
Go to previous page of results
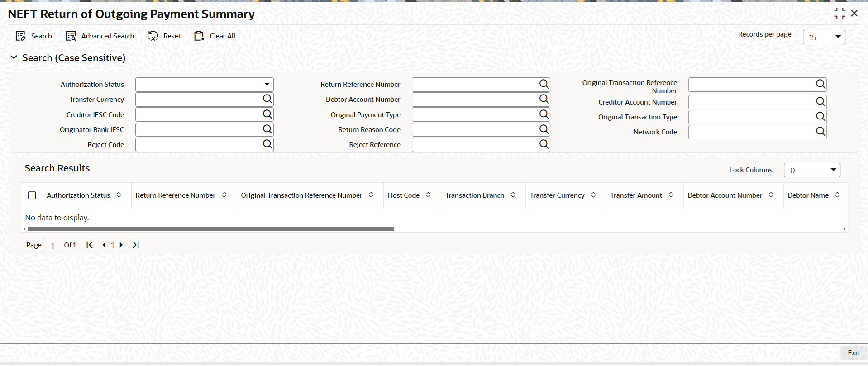coord(104,245)
